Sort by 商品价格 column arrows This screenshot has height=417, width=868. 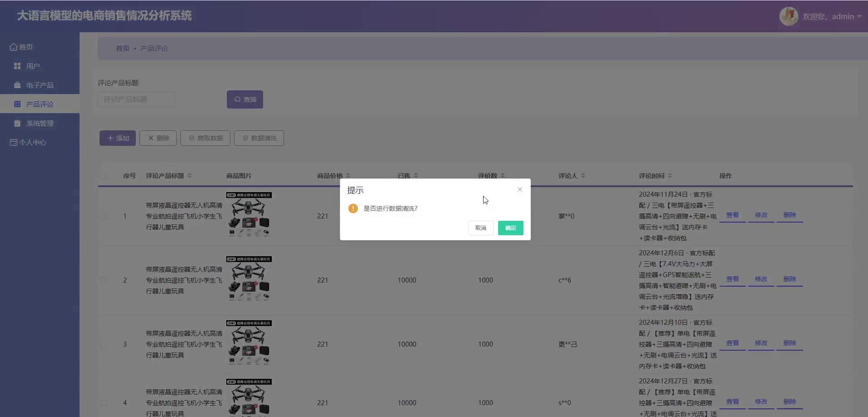(x=348, y=176)
